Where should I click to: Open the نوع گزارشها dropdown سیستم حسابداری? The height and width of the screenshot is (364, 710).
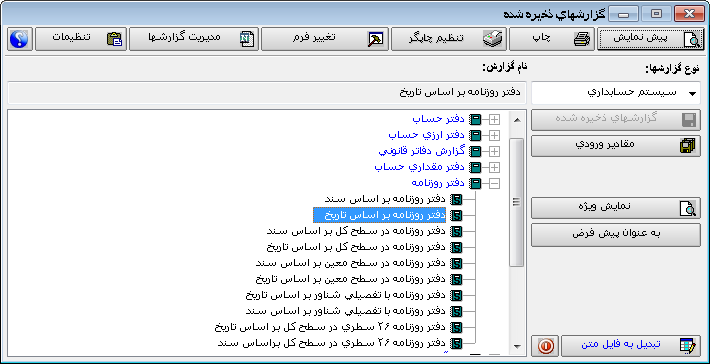pyautogui.click(x=616, y=93)
